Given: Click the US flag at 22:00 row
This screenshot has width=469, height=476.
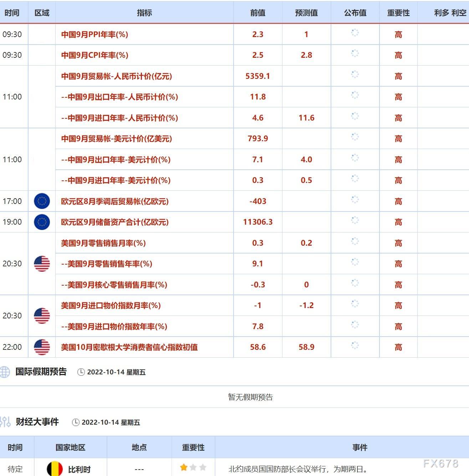Looking at the screenshot, I should (42, 347).
